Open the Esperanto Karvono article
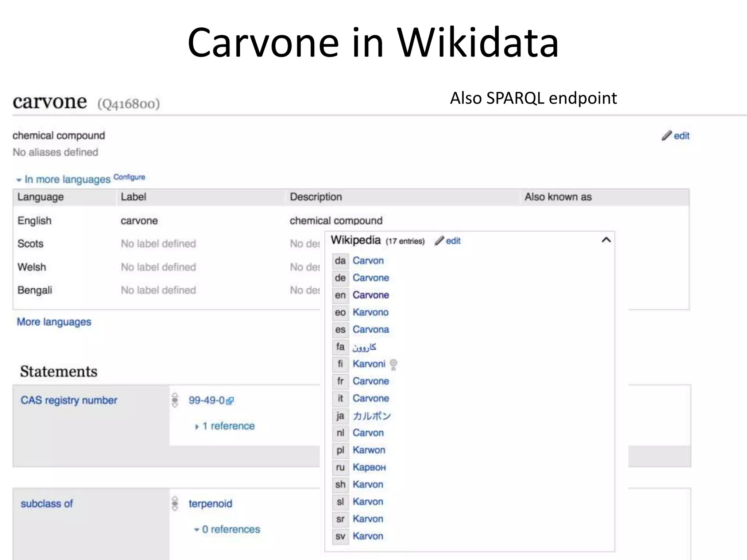Viewport: 747px width, 560px height. point(371,312)
